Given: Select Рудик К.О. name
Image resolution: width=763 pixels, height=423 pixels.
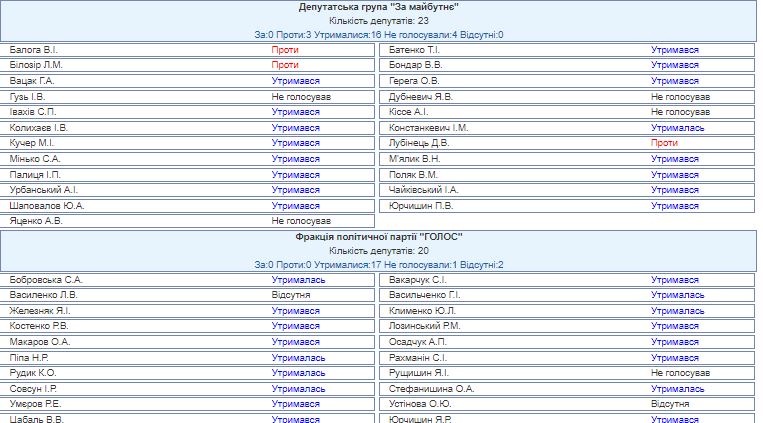Looking at the screenshot, I should tap(33, 373).
